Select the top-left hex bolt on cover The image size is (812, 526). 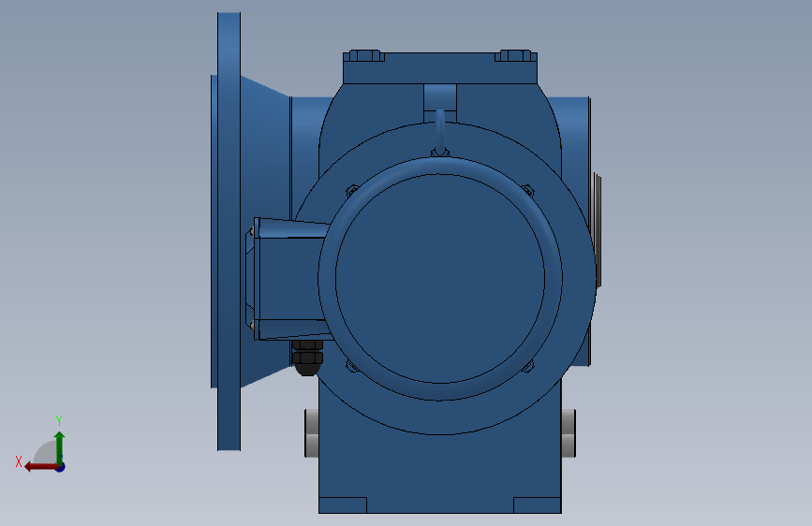point(364,55)
